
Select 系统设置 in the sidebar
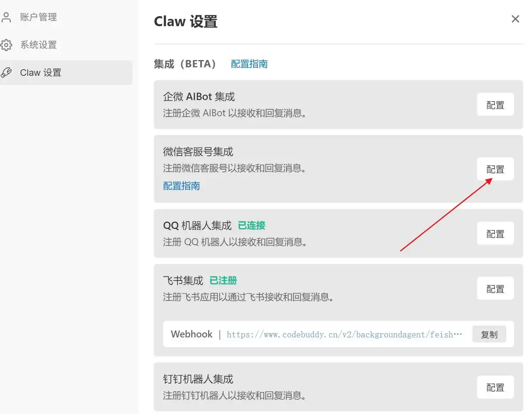(38, 45)
